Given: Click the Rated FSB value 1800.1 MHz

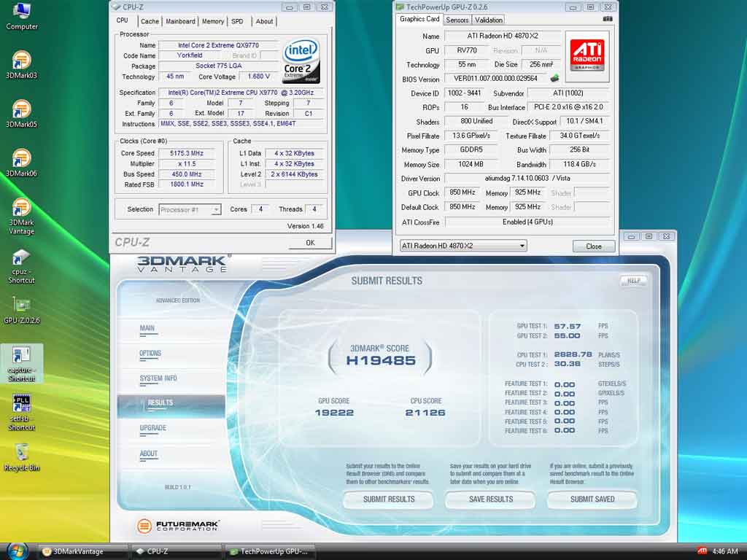Looking at the screenshot, I should (x=187, y=184).
